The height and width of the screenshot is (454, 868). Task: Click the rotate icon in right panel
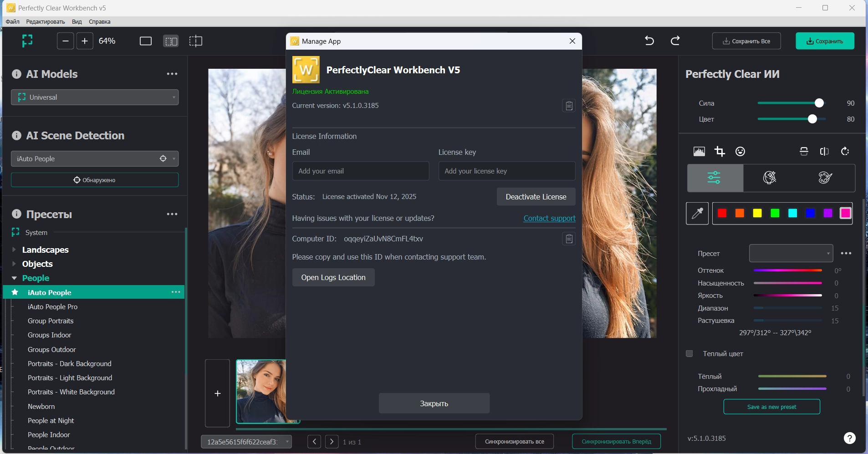click(845, 152)
